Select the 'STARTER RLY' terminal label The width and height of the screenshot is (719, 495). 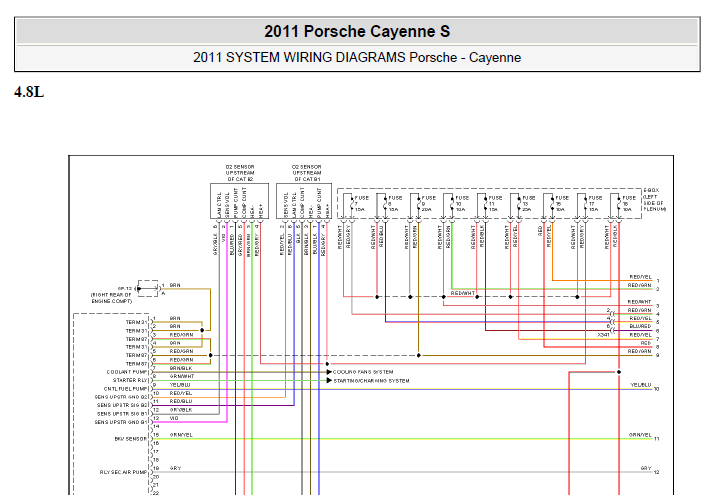(x=130, y=380)
